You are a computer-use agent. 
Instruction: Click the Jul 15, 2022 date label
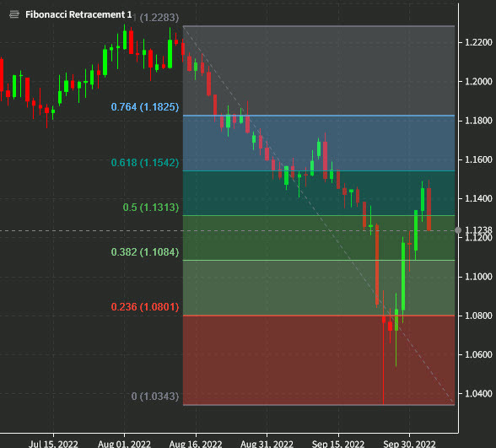pyautogui.click(x=53, y=444)
